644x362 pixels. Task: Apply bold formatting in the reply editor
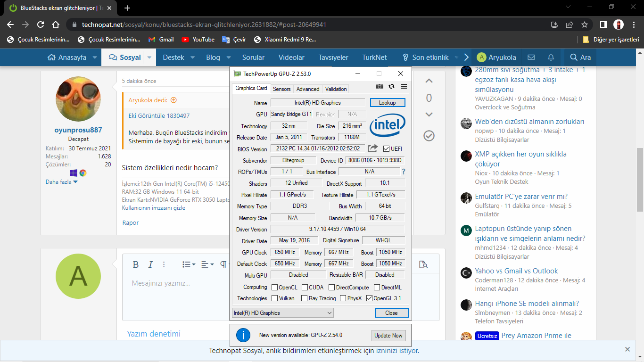(x=136, y=264)
